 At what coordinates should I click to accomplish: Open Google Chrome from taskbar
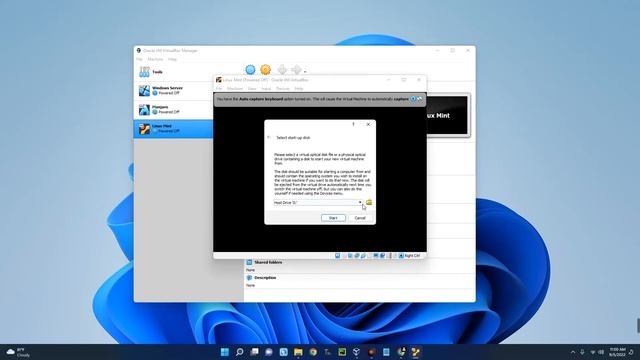click(313, 352)
